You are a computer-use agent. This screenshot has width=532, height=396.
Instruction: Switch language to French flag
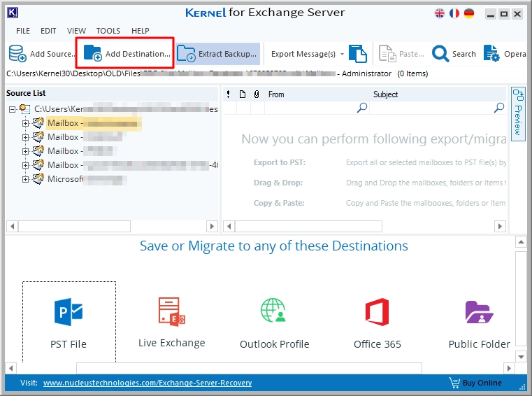pos(454,13)
